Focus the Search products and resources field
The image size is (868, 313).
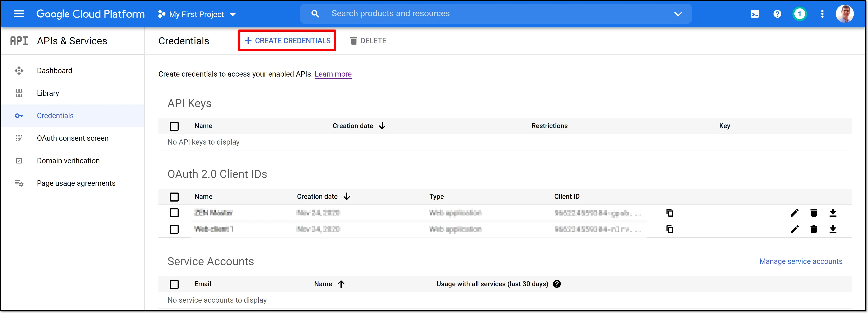(x=495, y=14)
